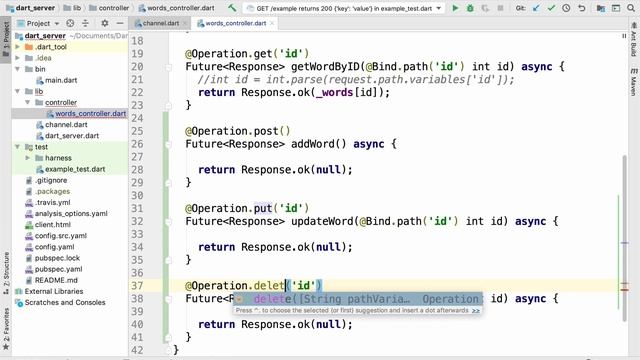Click Git Commit checkmark icon
The image size is (640, 360).
point(551,8)
